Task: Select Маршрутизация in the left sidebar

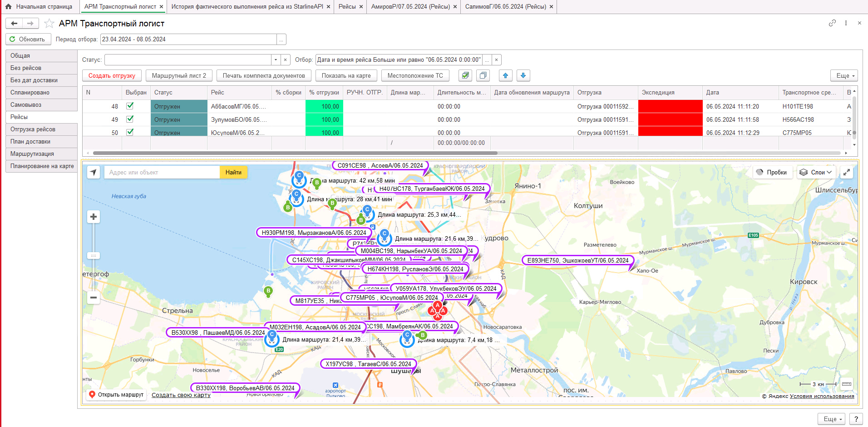Action: tap(42, 154)
